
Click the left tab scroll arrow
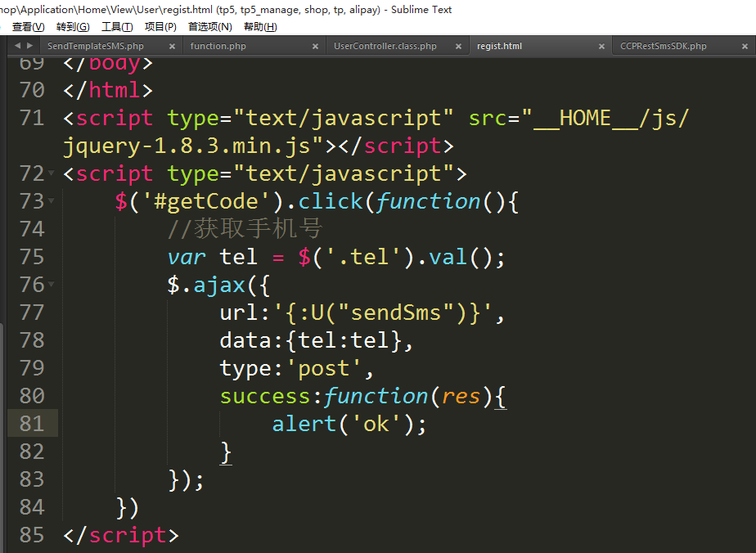point(17,46)
